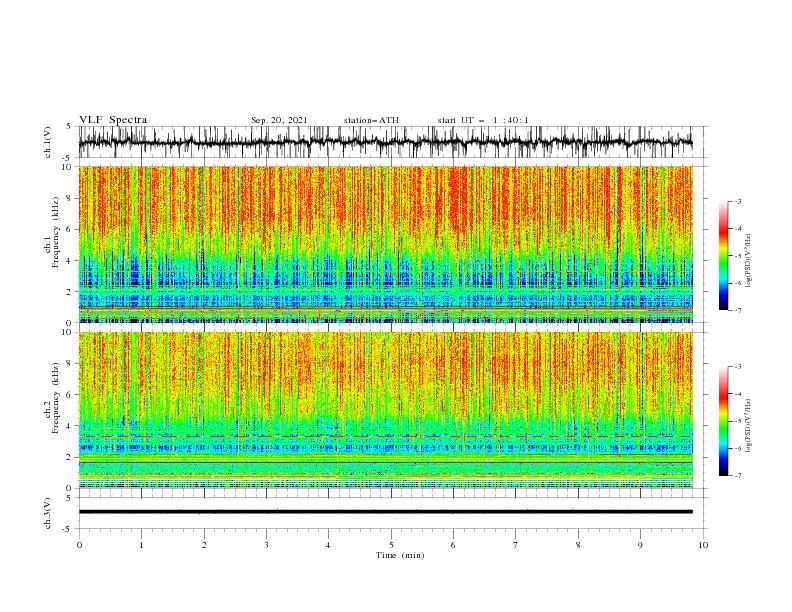
Task: Click time-axis tick label "0"
Action: click(x=79, y=545)
